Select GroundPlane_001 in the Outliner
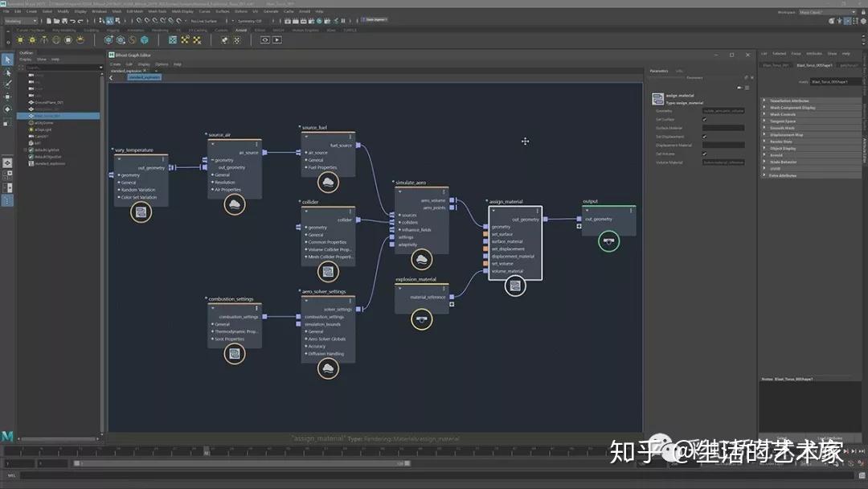This screenshot has width=868, height=489. [x=48, y=103]
